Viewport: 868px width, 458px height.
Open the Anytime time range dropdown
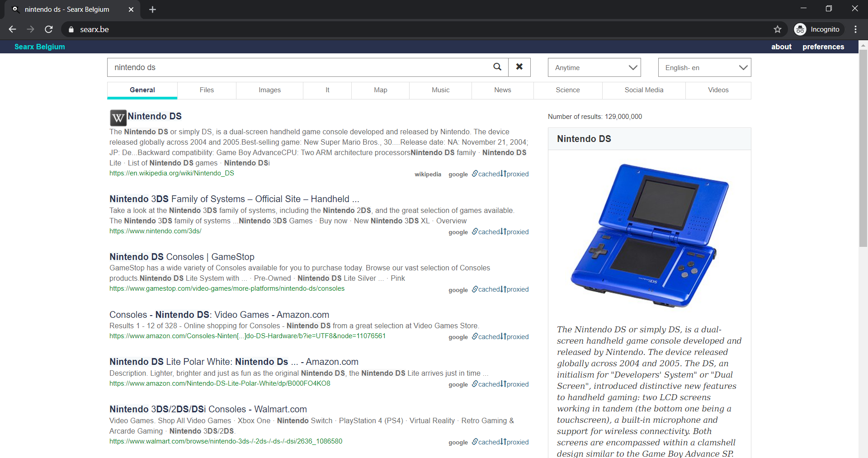pos(594,67)
